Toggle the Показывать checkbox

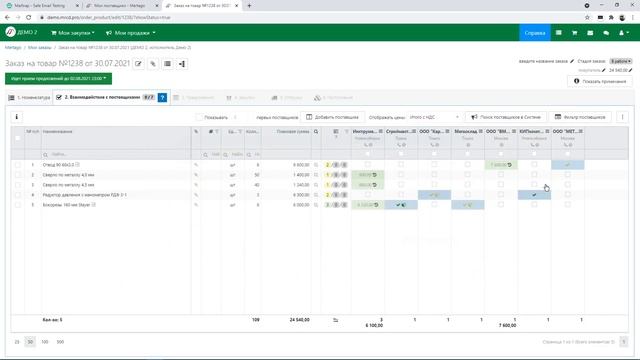coord(199,117)
